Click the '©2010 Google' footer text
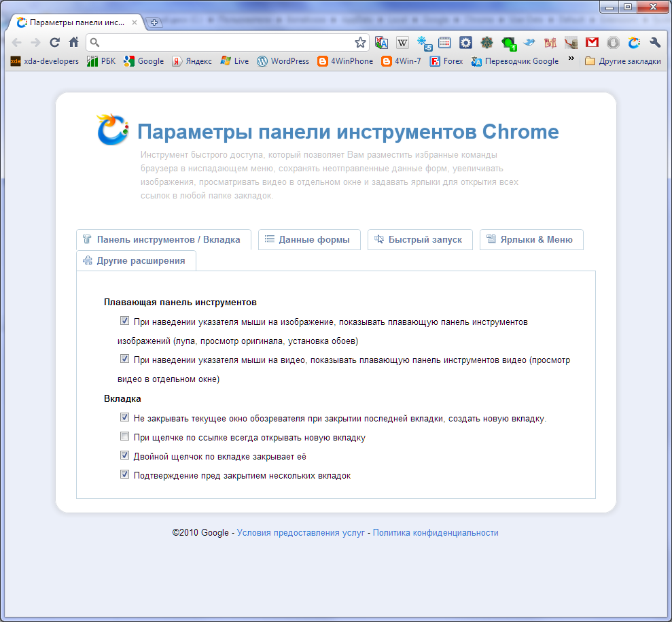Viewport: 672px width, 622px height. [x=200, y=533]
